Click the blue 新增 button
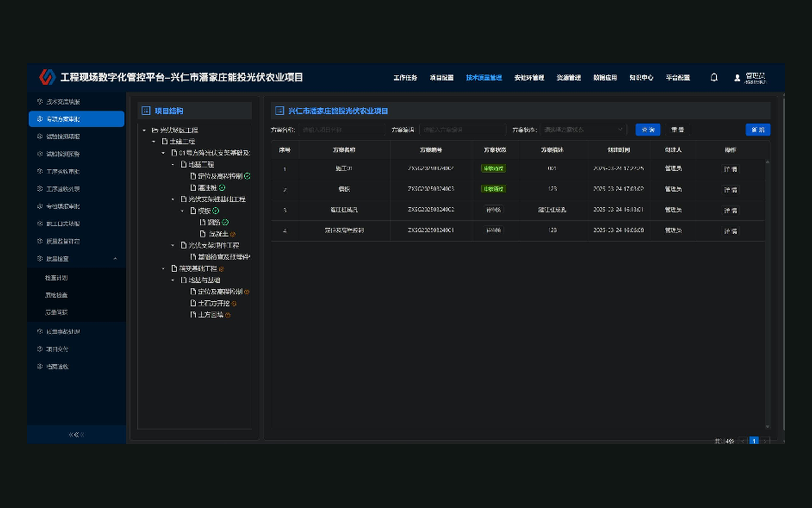Viewport: 812px width, 508px height. click(x=758, y=130)
